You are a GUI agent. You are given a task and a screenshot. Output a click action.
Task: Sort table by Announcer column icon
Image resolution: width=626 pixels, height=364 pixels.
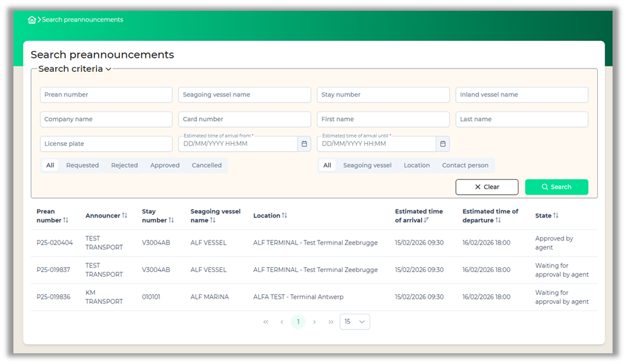[124, 216]
